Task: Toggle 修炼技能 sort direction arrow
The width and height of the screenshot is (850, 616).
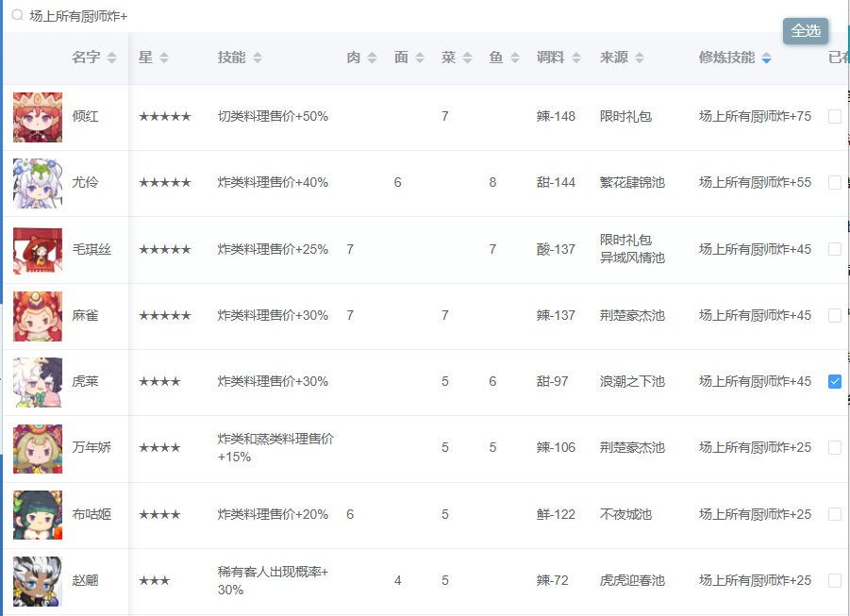Action: (767, 58)
